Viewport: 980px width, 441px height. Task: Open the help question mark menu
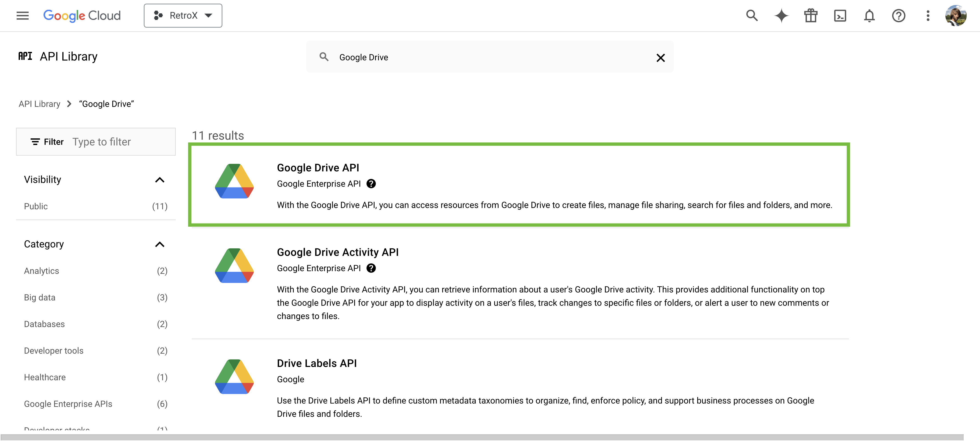point(899,16)
